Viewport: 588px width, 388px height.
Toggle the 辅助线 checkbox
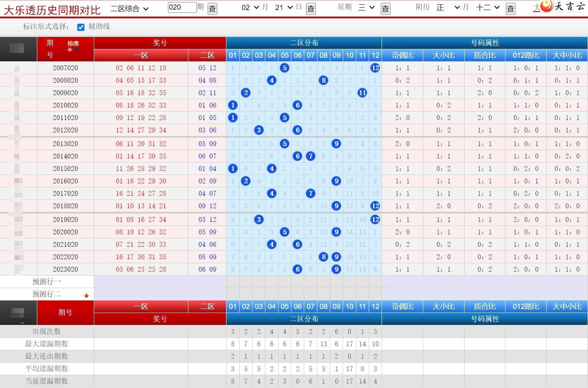[81, 27]
